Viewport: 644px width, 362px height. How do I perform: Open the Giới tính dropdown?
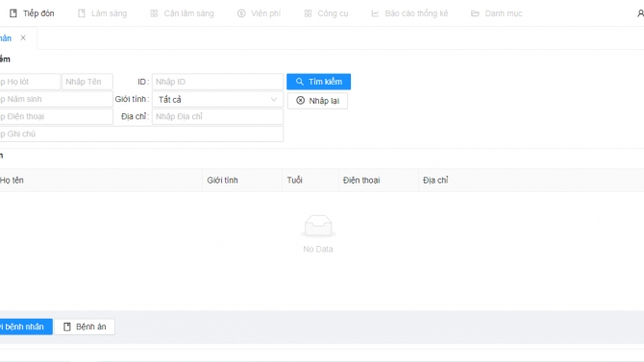tap(217, 99)
